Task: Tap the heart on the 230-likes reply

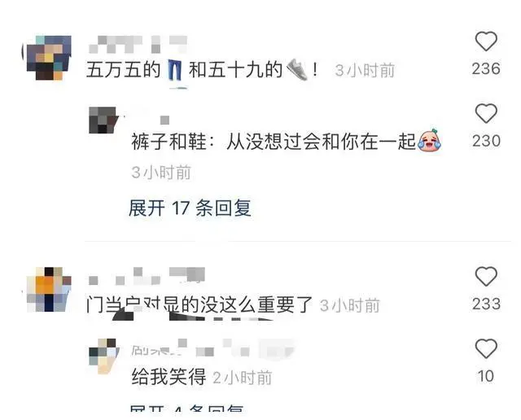Action: [486, 113]
